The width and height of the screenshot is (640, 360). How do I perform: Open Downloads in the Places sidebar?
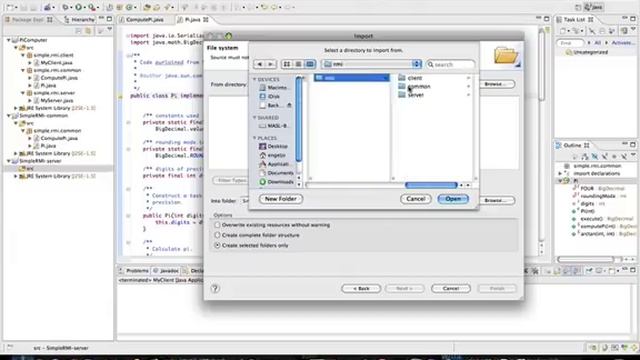(x=276, y=182)
